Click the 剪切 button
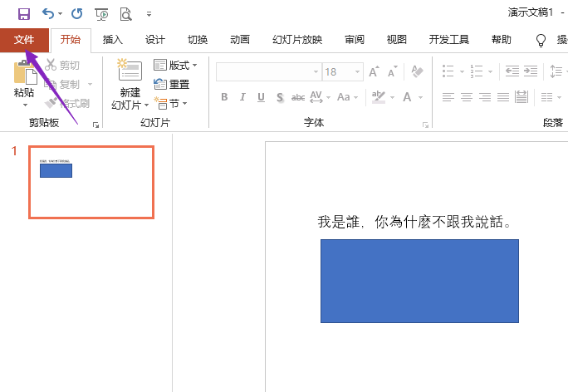Viewport: 568px width, 392px height. click(x=62, y=66)
